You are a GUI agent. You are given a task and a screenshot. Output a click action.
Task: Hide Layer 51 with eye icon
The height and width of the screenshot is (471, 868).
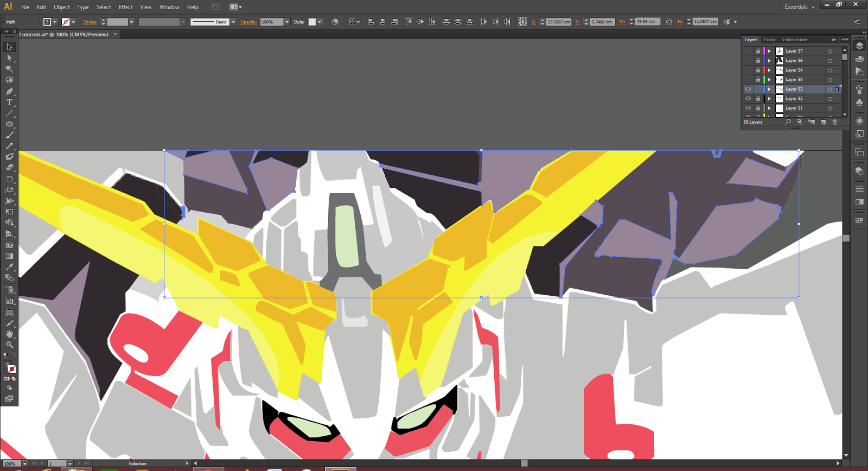(x=748, y=108)
